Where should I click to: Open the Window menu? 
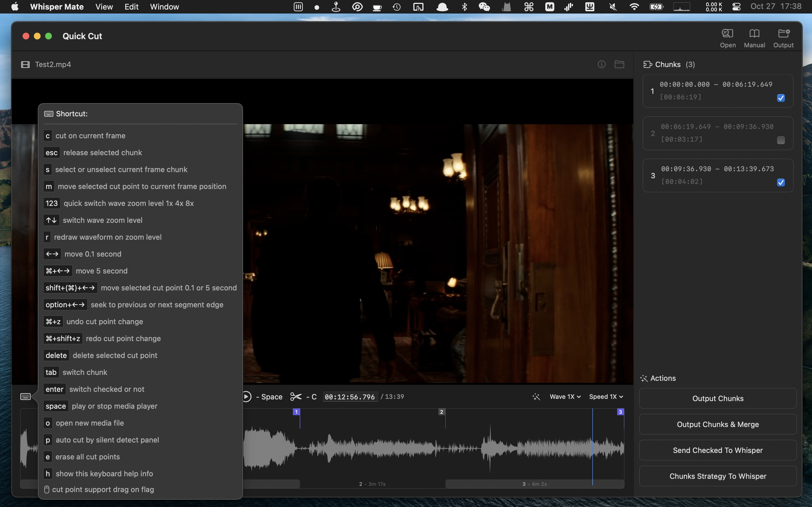[x=164, y=7]
